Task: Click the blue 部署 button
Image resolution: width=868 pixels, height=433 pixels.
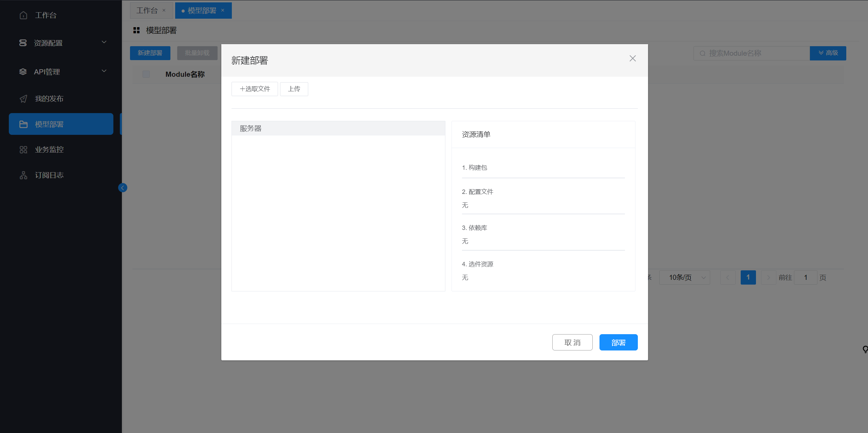Action: pyautogui.click(x=618, y=342)
